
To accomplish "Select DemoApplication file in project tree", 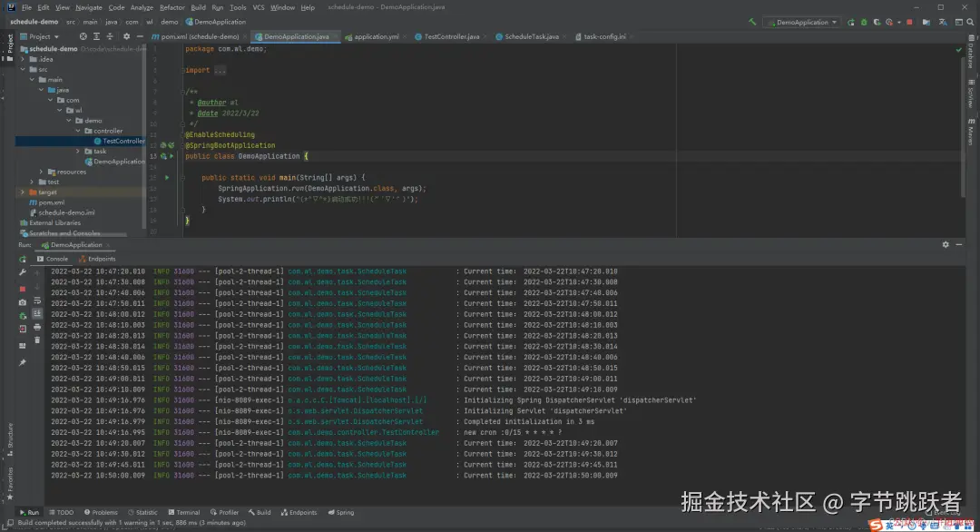I will pyautogui.click(x=118, y=162).
